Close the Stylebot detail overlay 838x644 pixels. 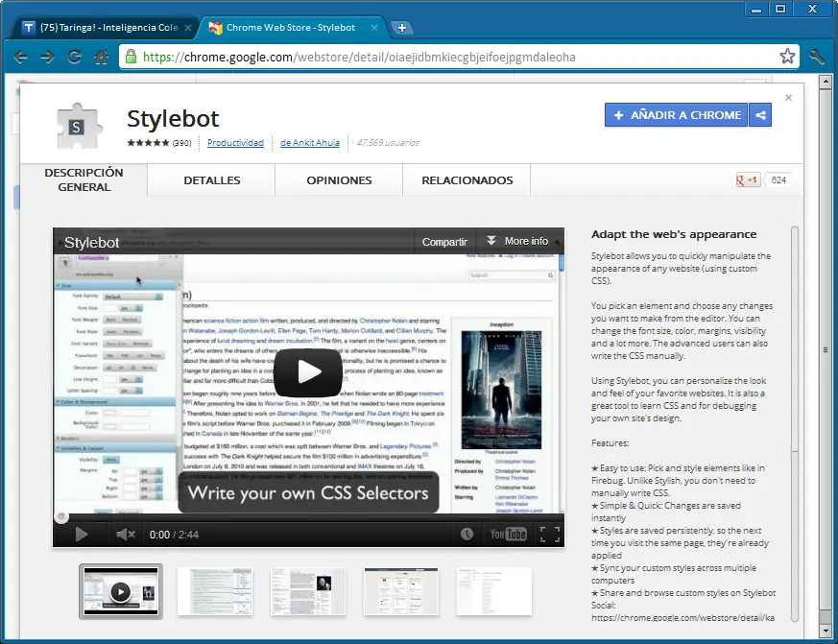(x=788, y=97)
